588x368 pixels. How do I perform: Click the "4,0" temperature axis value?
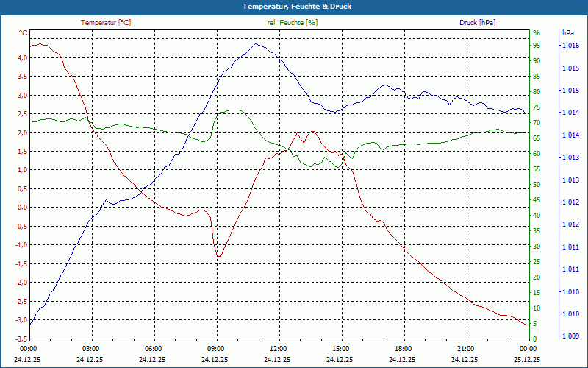[22, 58]
